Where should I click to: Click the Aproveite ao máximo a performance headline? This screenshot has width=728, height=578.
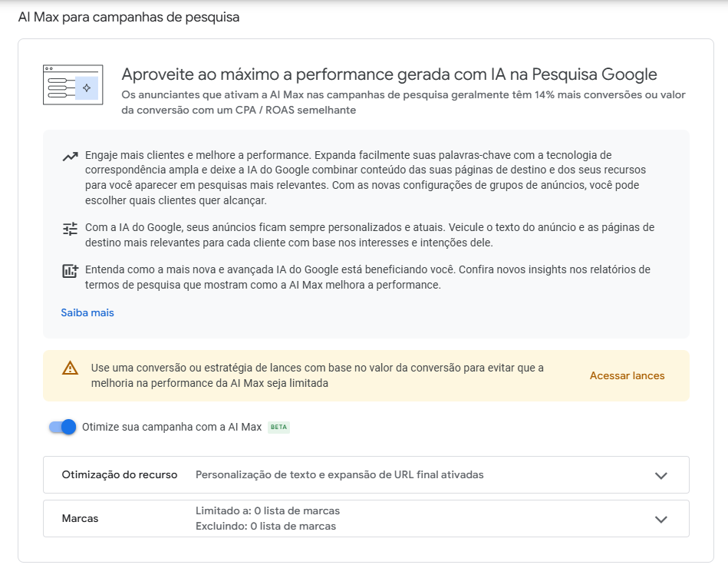[x=389, y=74]
